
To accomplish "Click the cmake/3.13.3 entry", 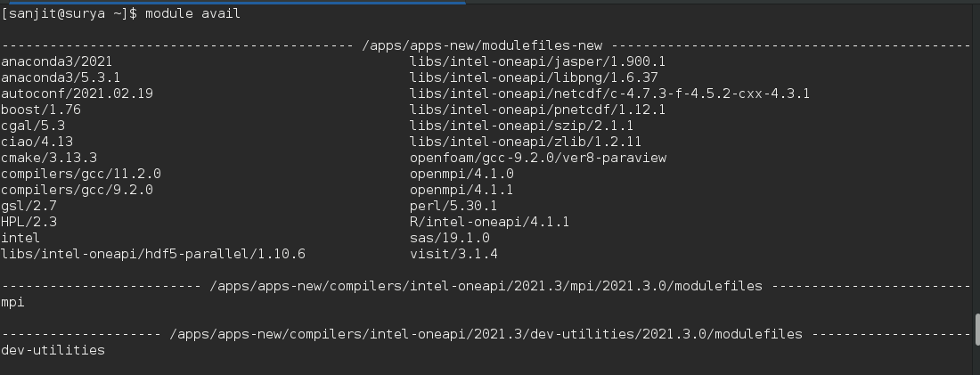I will pyautogui.click(x=49, y=158).
